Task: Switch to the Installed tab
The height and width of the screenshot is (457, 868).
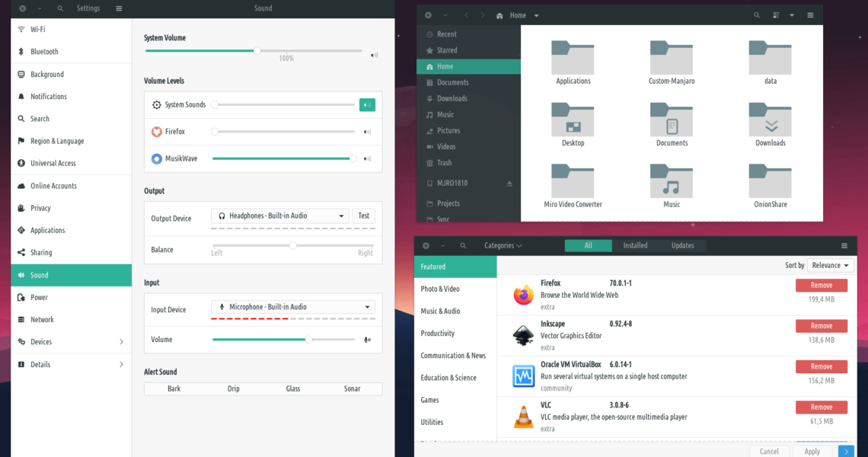Action: (635, 246)
